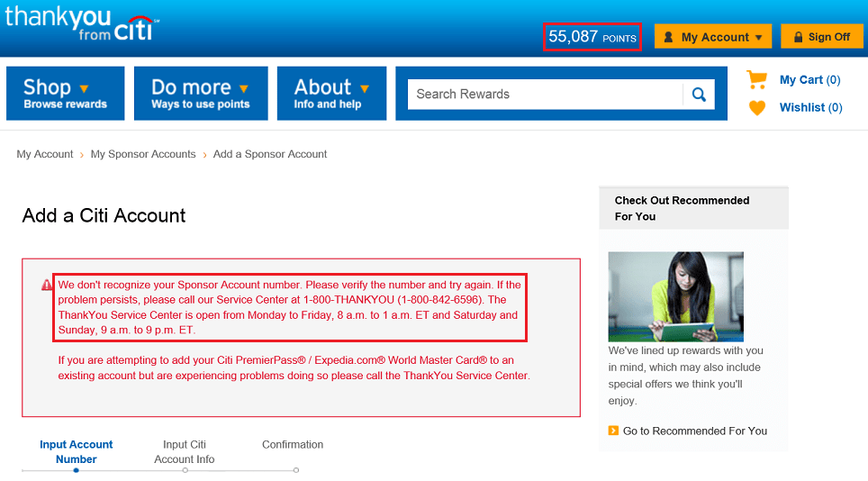
Task: View the 55,087 points balance
Action: tap(592, 37)
